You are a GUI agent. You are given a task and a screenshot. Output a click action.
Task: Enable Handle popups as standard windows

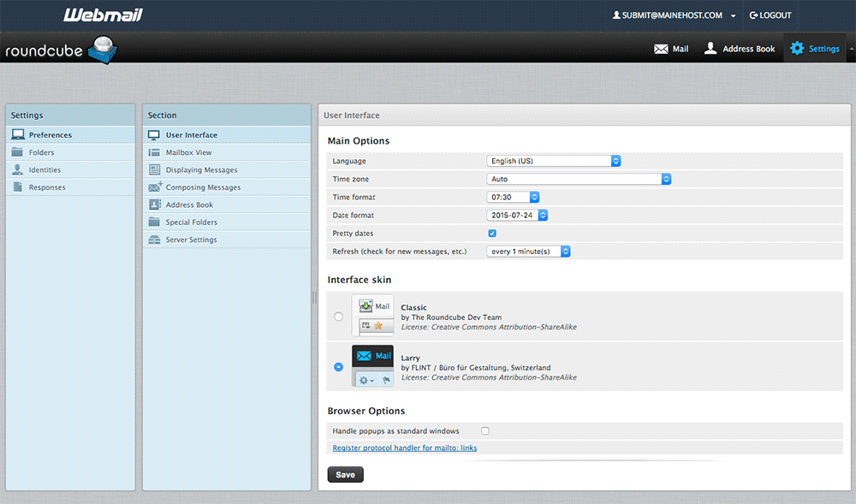[x=485, y=430]
